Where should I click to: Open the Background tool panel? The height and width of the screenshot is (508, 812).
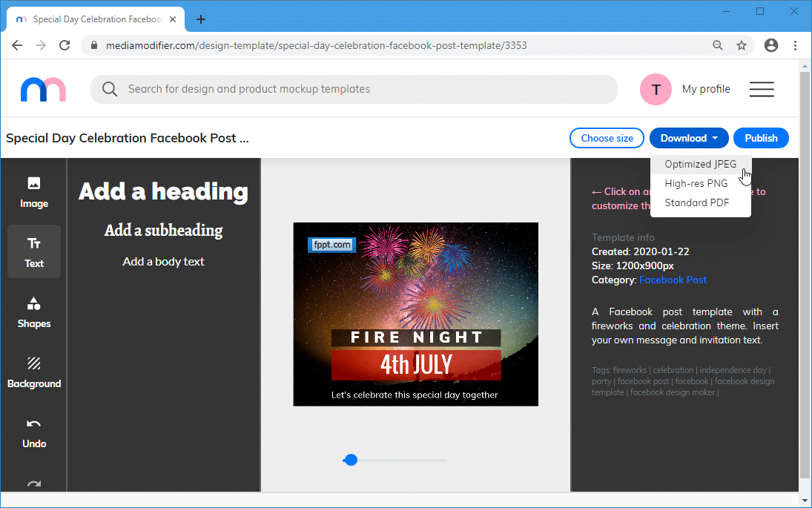(33, 372)
